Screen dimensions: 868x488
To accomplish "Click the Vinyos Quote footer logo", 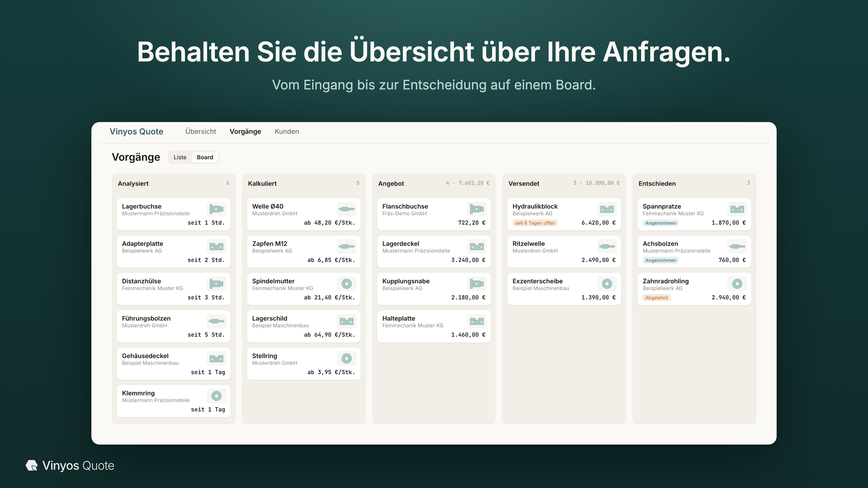I will click(x=70, y=465).
